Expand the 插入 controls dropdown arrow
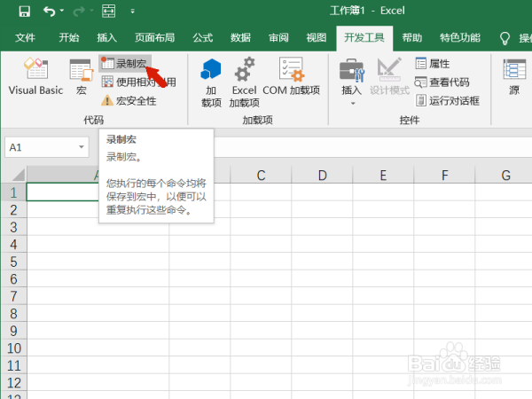 point(353,103)
